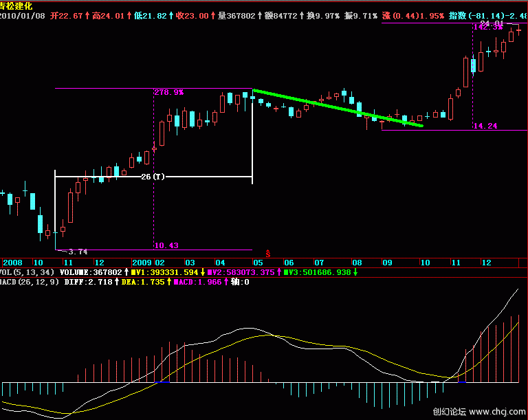This screenshot has height=420, width=528.
Task: Click the 14.24 price level label
Action: 485,126
